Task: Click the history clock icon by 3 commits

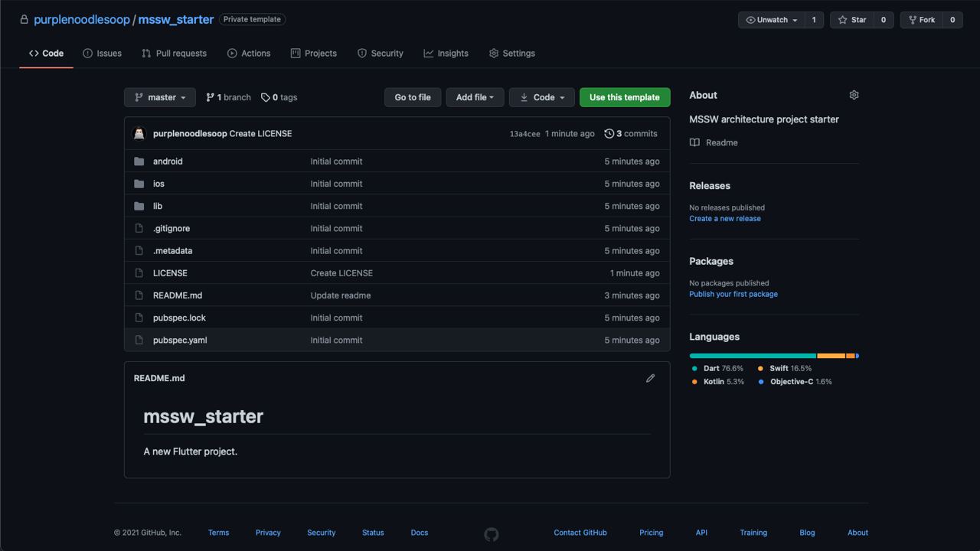Action: point(609,133)
